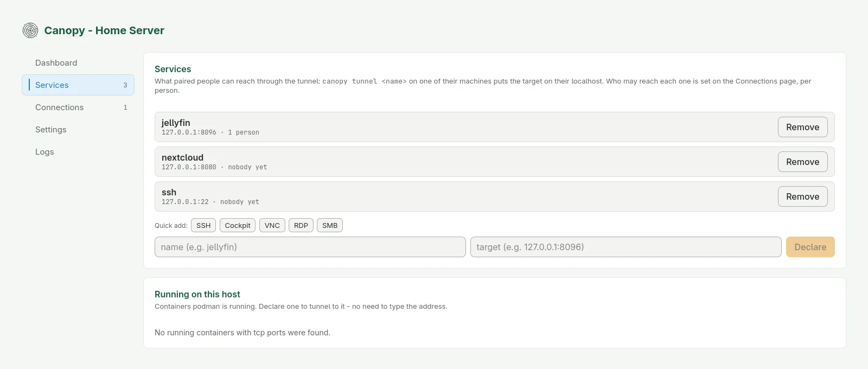The image size is (868, 369).
Task: Open the Dashboard page
Action: [78, 63]
